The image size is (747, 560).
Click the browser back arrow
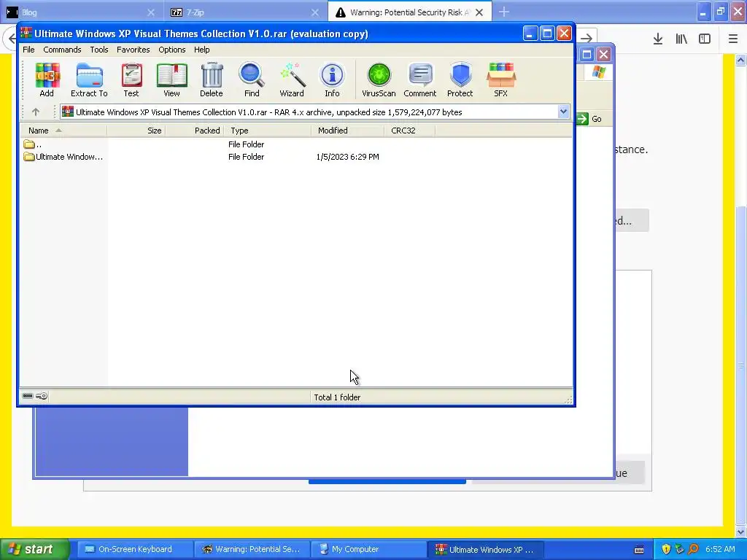point(10,39)
